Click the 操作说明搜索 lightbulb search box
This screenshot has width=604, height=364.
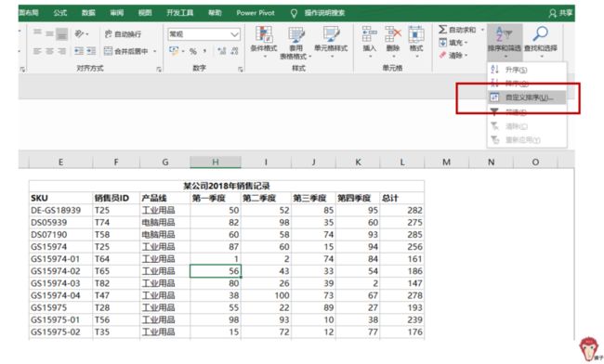click(x=318, y=13)
